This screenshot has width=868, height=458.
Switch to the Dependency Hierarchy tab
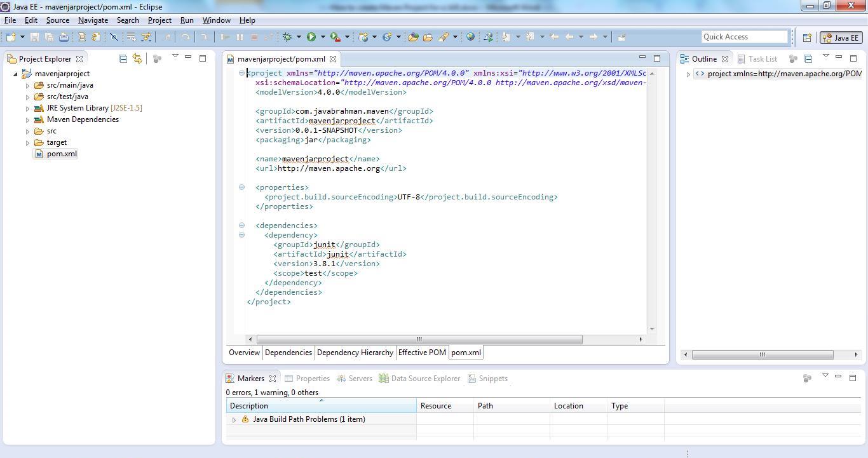click(355, 353)
